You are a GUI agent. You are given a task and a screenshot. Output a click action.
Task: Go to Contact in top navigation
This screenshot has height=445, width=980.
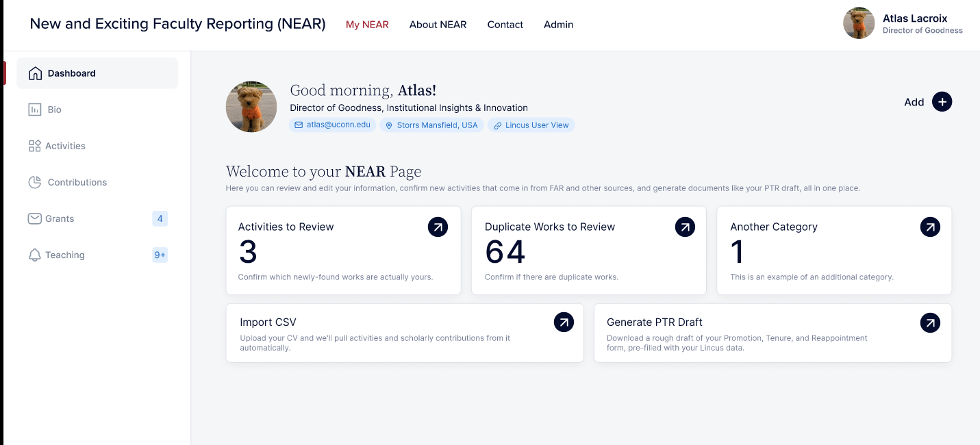pos(505,25)
